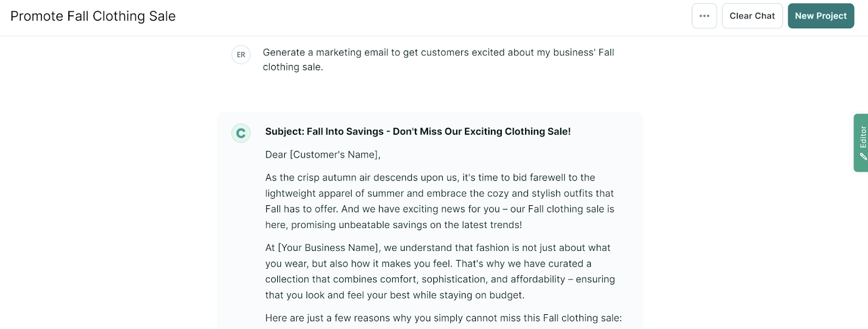The image size is (868, 329).
Task: Start a New Project
Action: coord(820,16)
